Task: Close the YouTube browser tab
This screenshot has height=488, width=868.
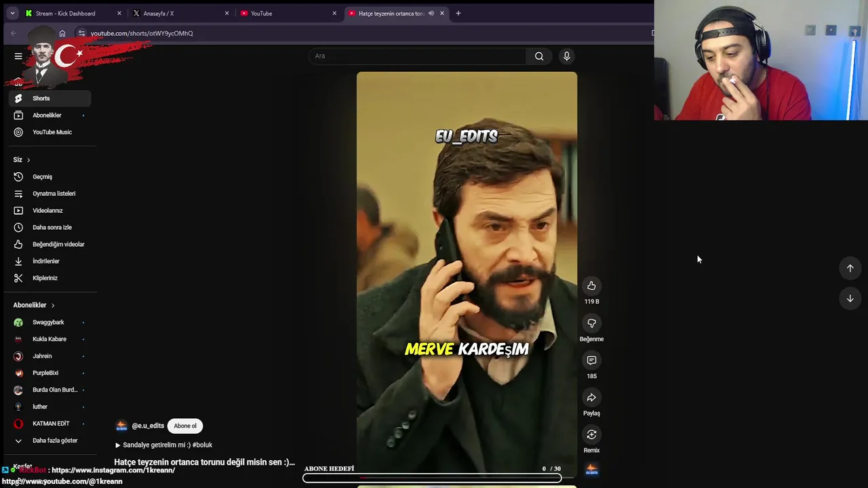Action: (x=334, y=14)
